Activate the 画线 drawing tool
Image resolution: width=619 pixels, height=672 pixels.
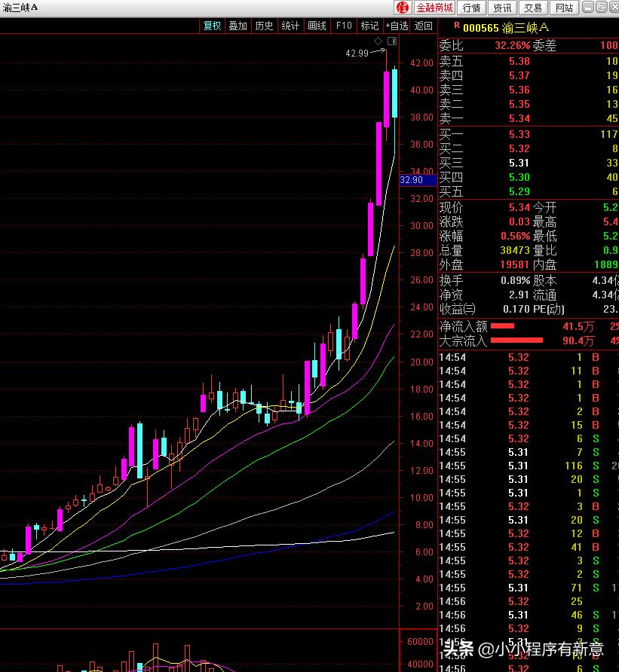pyautogui.click(x=317, y=26)
